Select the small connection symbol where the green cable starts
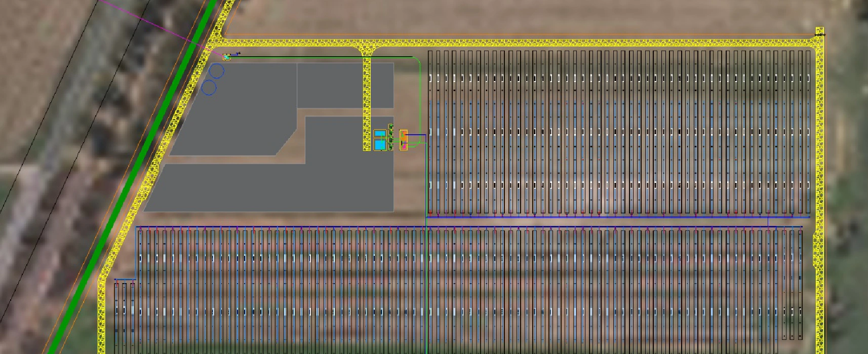Image resolution: width=868 pixels, height=354 pixels. point(227,57)
